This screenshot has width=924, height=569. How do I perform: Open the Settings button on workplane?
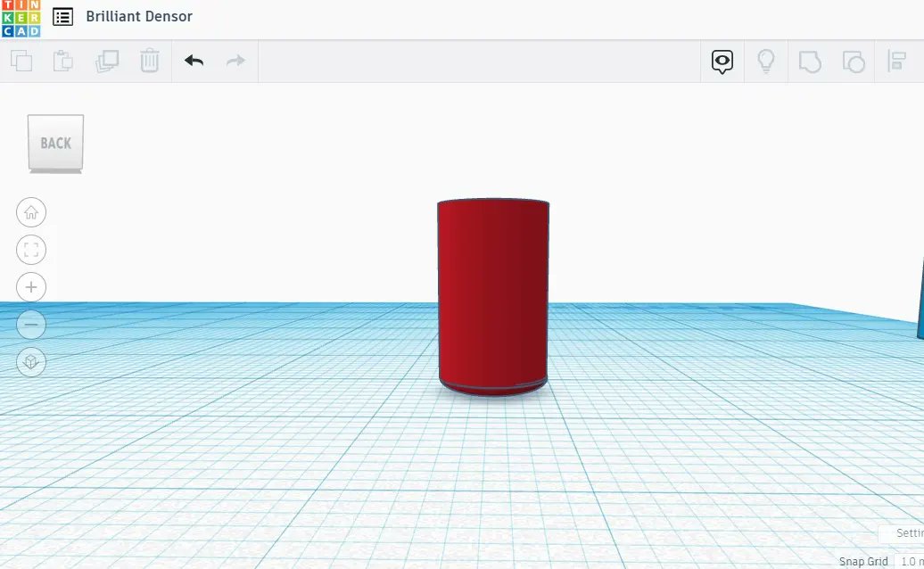(x=902, y=533)
